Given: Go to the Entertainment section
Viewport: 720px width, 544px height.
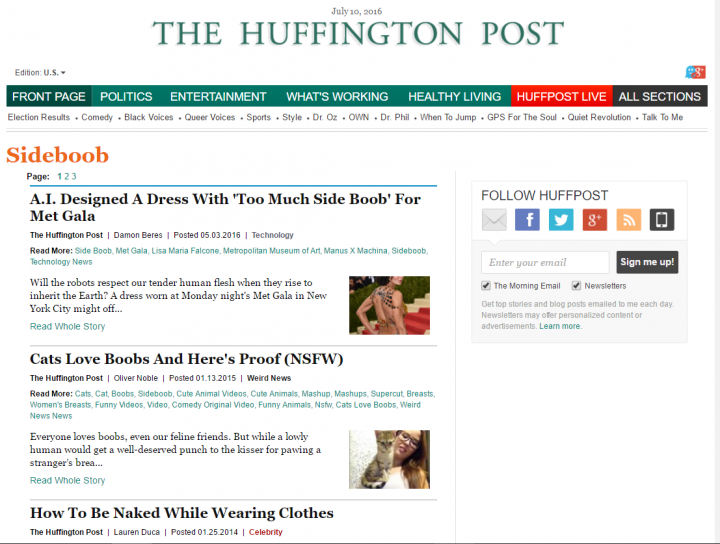Looking at the screenshot, I should pos(218,97).
